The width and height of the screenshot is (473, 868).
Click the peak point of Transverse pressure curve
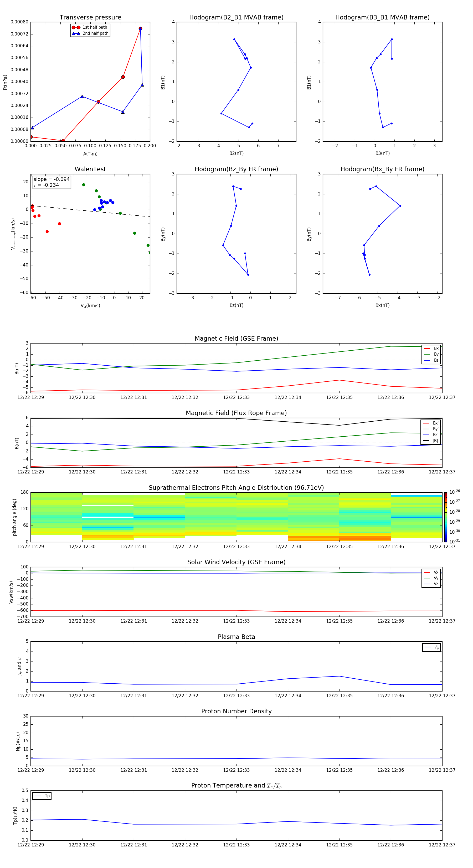tap(140, 29)
